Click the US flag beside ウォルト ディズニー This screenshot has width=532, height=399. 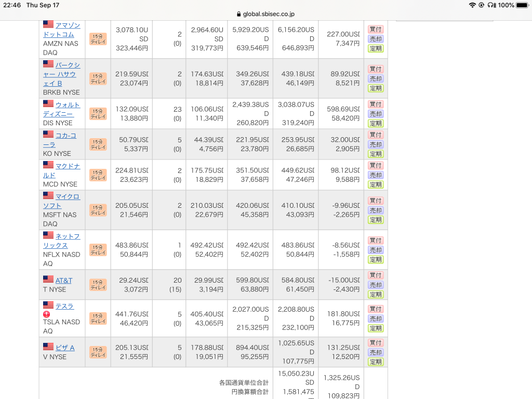(x=48, y=103)
